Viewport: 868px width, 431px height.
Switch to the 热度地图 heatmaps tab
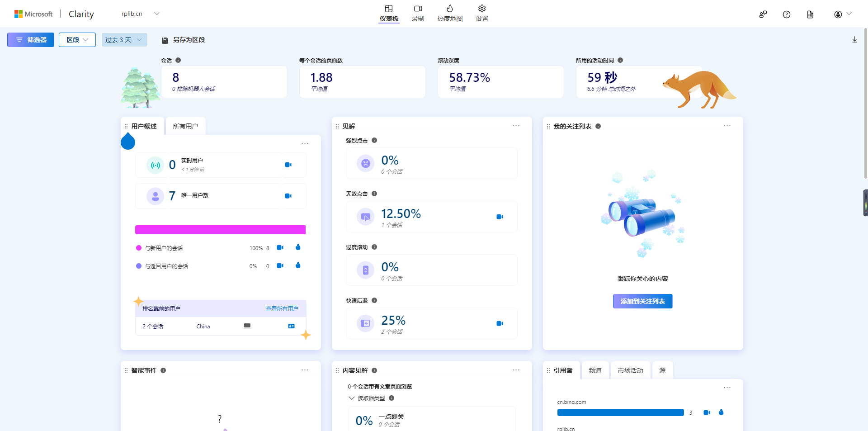point(449,13)
